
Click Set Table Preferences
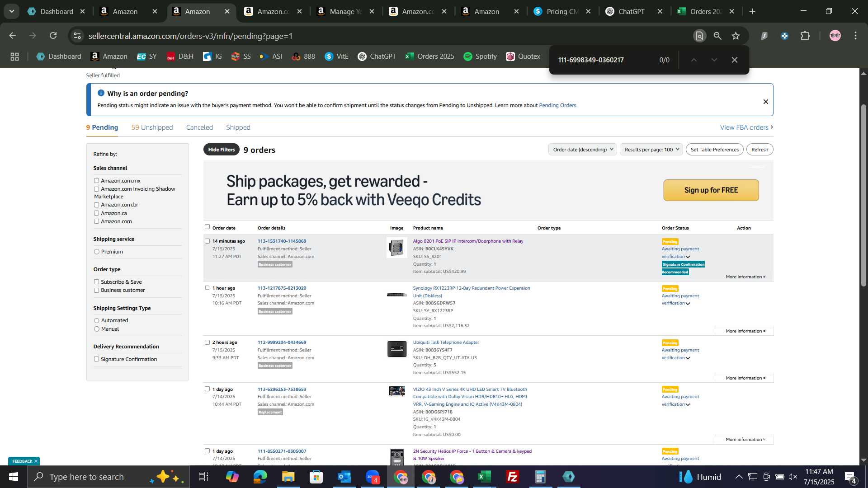click(715, 150)
